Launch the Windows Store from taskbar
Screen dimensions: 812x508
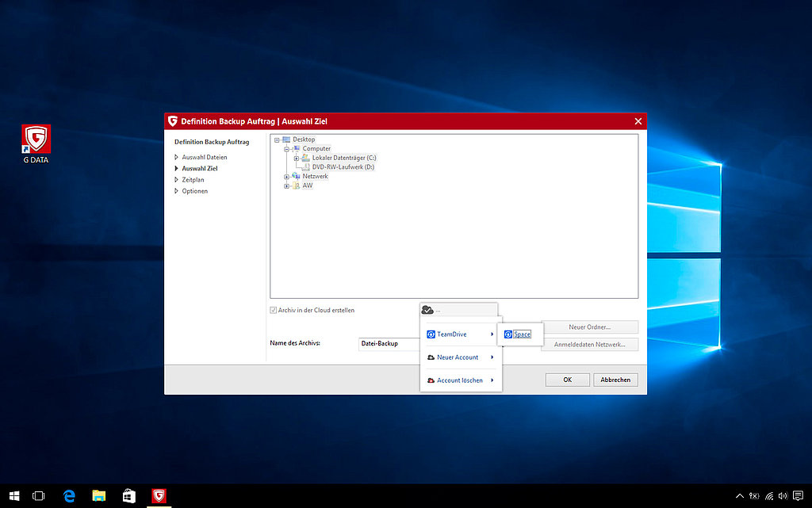(x=128, y=496)
